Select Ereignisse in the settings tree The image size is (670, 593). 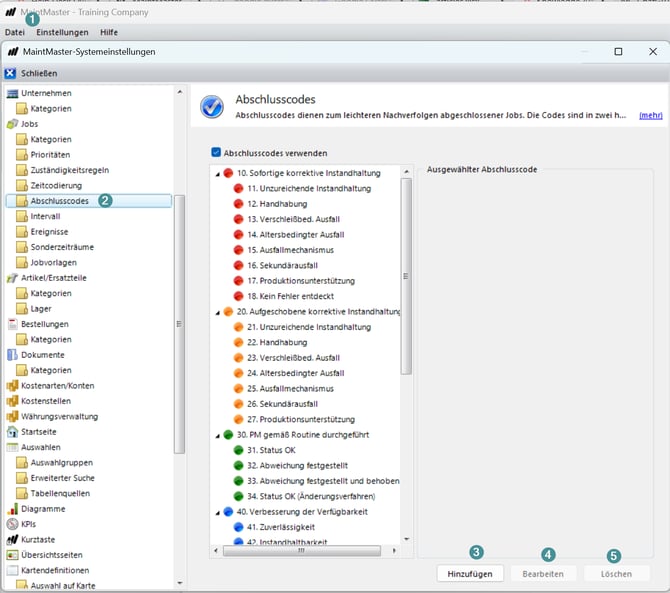(x=49, y=232)
